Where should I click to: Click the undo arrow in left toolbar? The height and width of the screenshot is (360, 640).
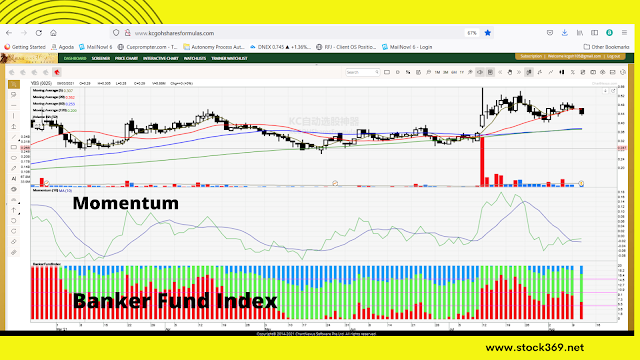(13, 221)
